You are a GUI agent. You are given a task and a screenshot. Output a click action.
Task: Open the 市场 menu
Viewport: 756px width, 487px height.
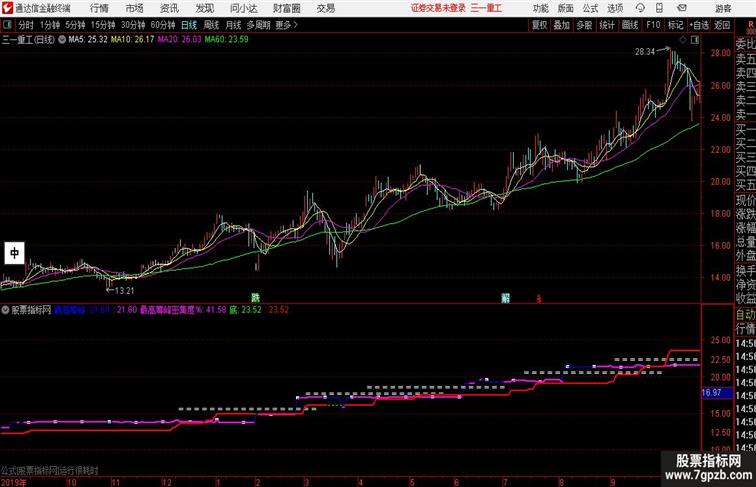pyautogui.click(x=135, y=8)
